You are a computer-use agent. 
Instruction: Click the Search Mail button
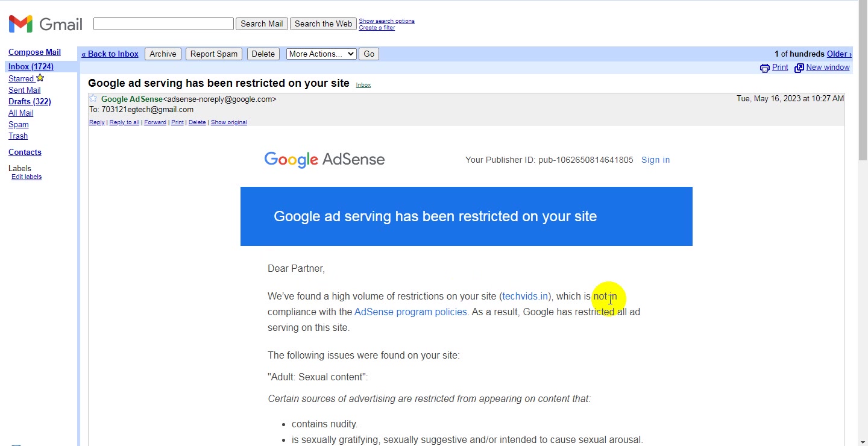[x=262, y=24]
